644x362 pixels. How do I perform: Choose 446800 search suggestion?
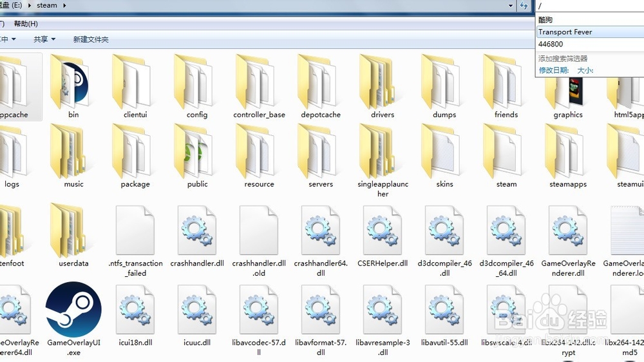coord(590,44)
